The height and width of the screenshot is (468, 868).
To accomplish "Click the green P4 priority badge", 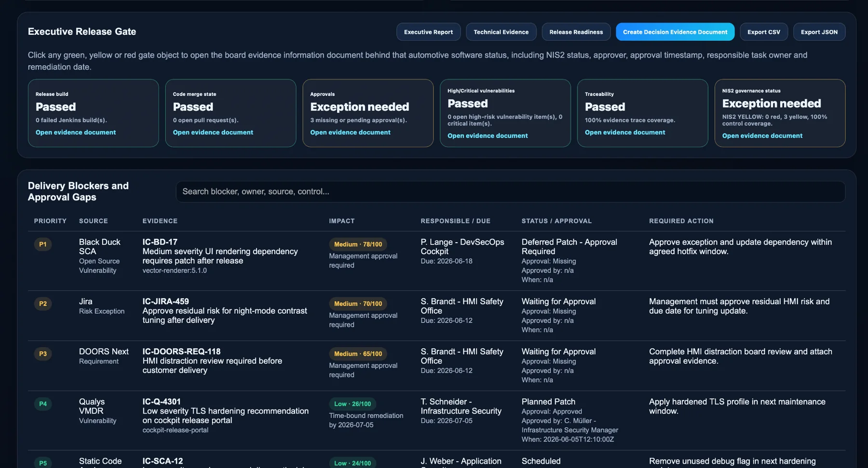I will [43, 404].
